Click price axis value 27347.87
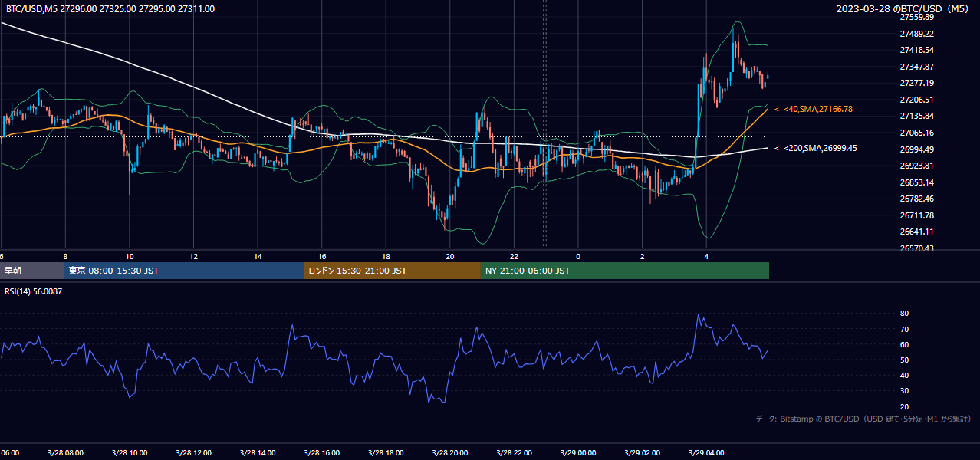The width and height of the screenshot is (980, 460). [916, 67]
